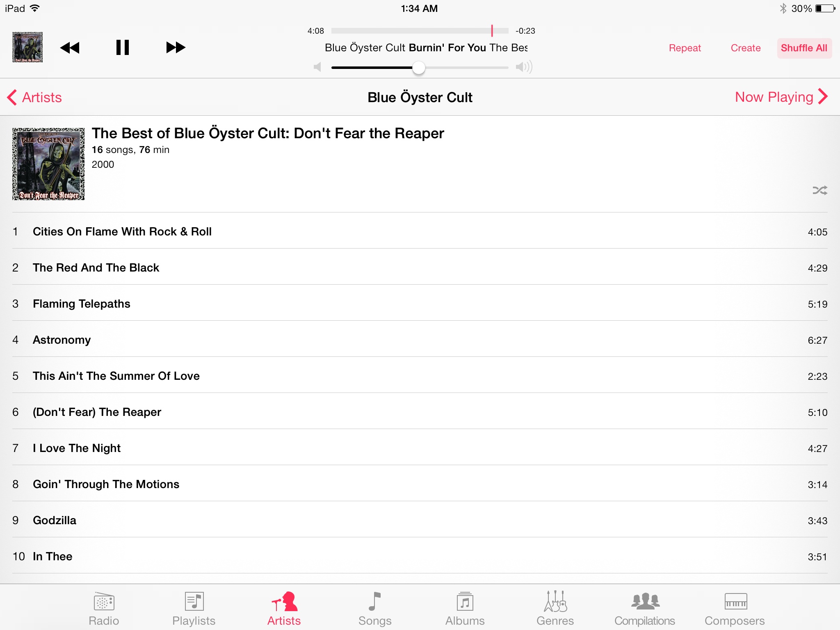840x630 pixels.
Task: Skip to the next track
Action: coord(176,48)
